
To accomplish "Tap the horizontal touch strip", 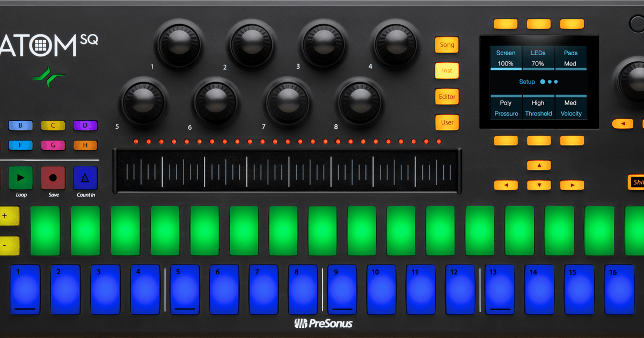I will click(x=287, y=171).
